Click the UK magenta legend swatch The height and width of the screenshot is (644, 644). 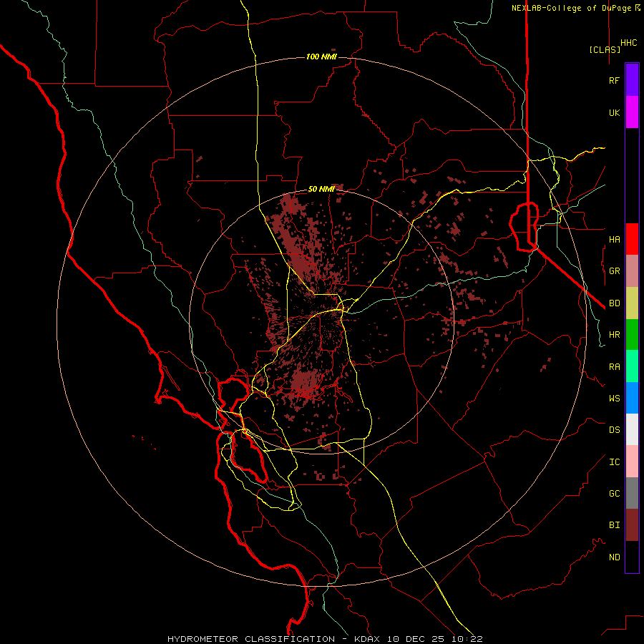pos(632,112)
